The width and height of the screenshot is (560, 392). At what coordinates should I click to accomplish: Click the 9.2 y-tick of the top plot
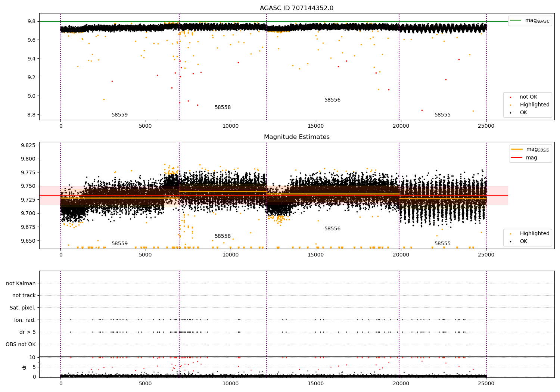[31, 77]
